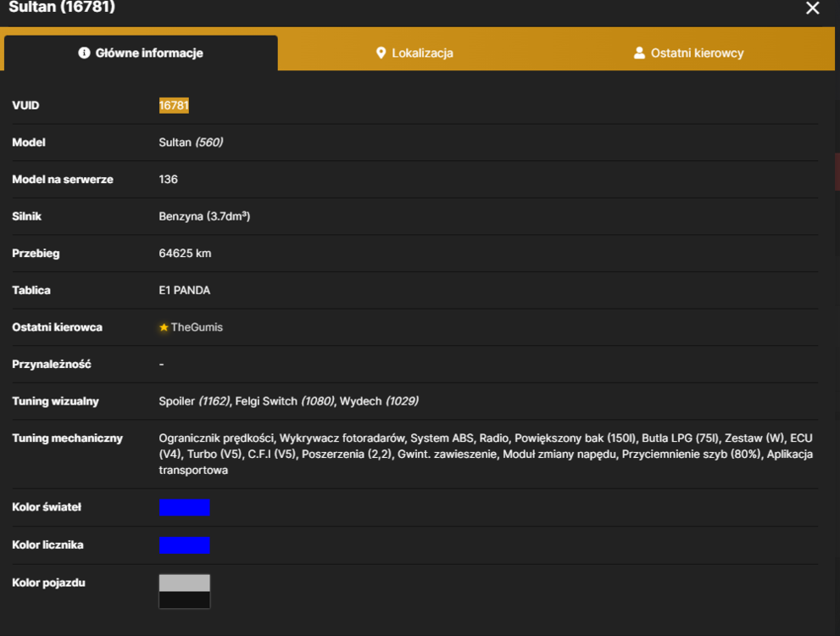
Task: Click Przyciemnienie szyb (80%) text
Action: coord(691,455)
